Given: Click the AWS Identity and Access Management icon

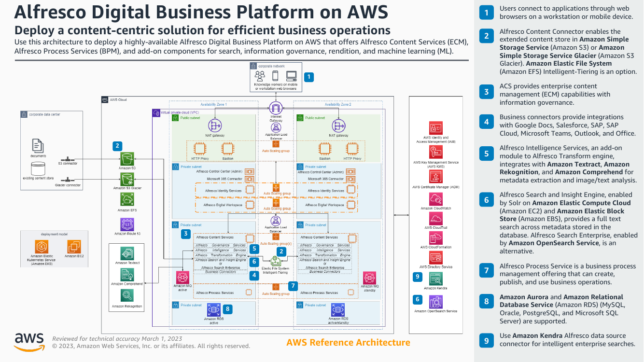Looking at the screenshot, I should [435, 128].
